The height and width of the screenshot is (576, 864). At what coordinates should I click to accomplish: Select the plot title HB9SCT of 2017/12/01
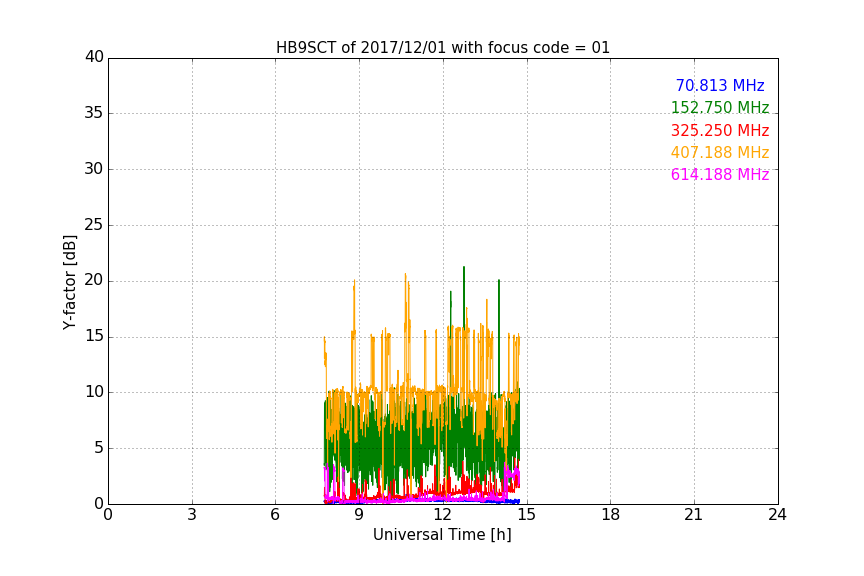pyautogui.click(x=442, y=48)
